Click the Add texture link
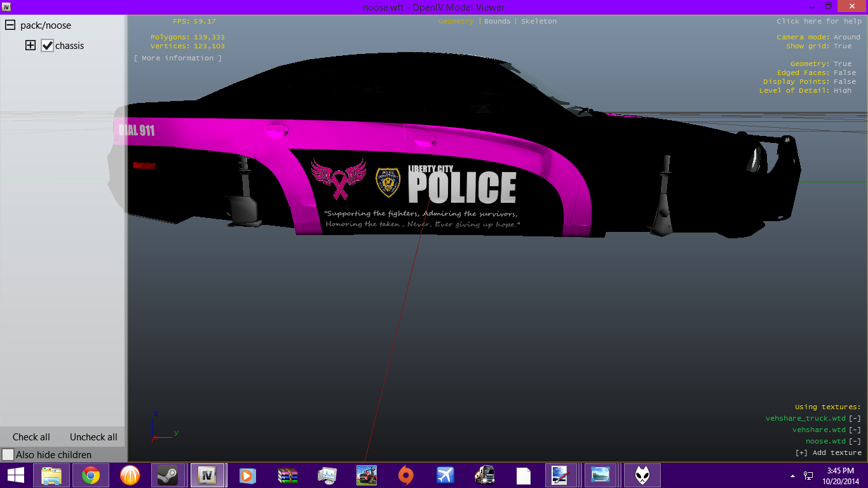The width and height of the screenshot is (868, 488). tap(829, 453)
